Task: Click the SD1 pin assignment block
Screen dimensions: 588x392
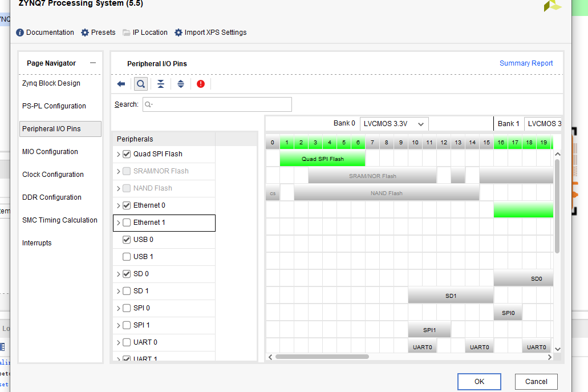Action: [451, 296]
